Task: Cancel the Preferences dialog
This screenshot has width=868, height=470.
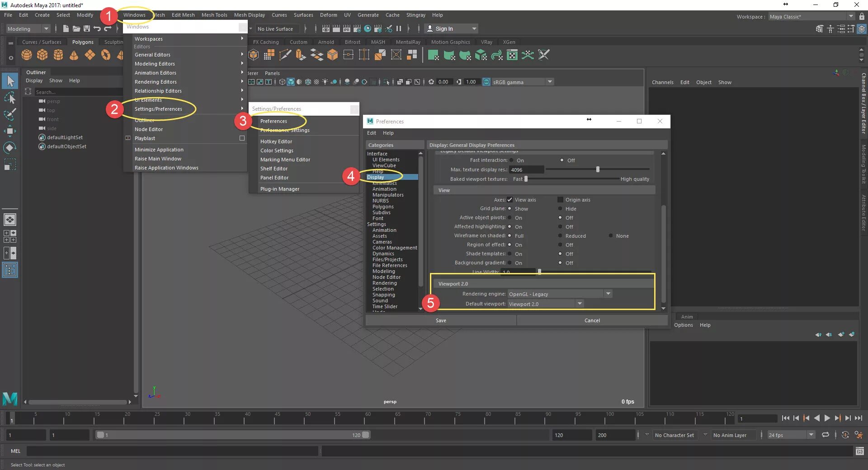Action: [x=592, y=320]
